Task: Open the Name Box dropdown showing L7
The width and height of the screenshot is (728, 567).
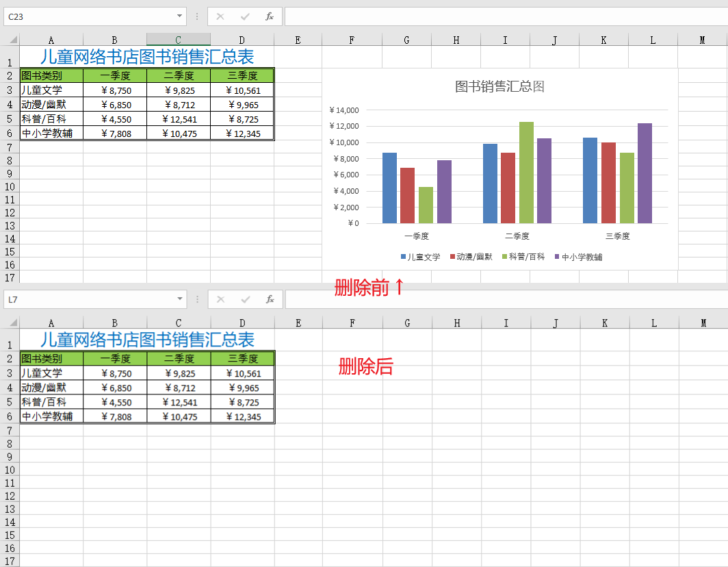Action: coord(179,299)
